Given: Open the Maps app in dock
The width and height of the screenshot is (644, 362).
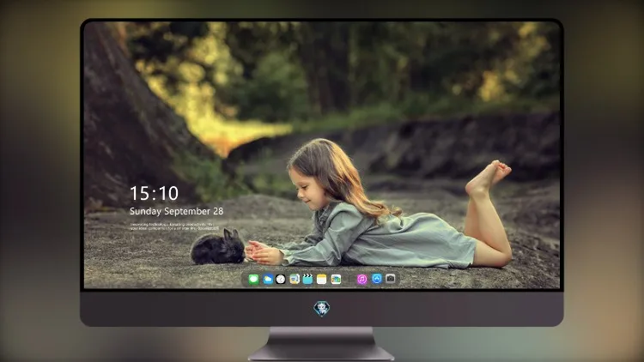Looking at the screenshot, I should click(294, 280).
